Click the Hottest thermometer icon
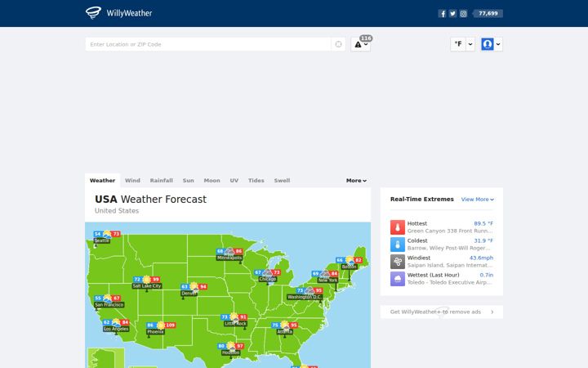Image resolution: width=588 pixels, height=368 pixels. pos(398,227)
